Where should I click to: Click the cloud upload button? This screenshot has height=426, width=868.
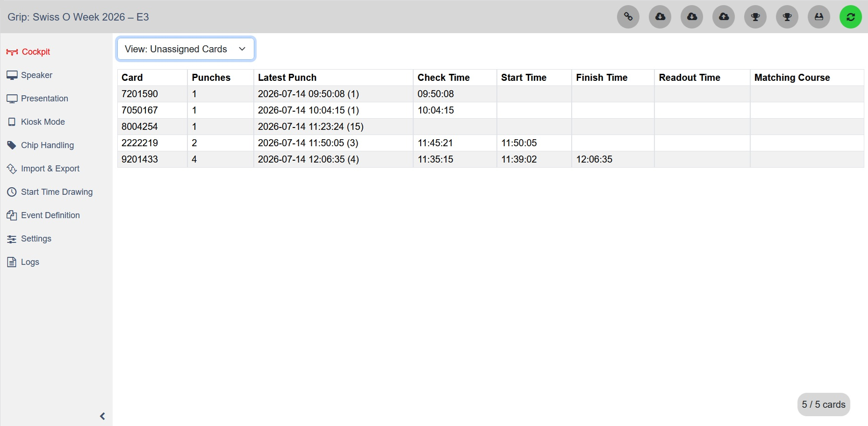pyautogui.click(x=724, y=17)
